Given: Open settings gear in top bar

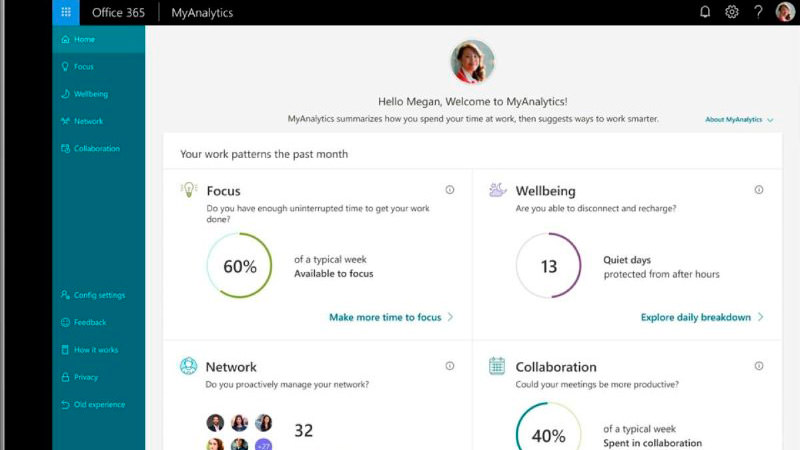Looking at the screenshot, I should point(732,12).
